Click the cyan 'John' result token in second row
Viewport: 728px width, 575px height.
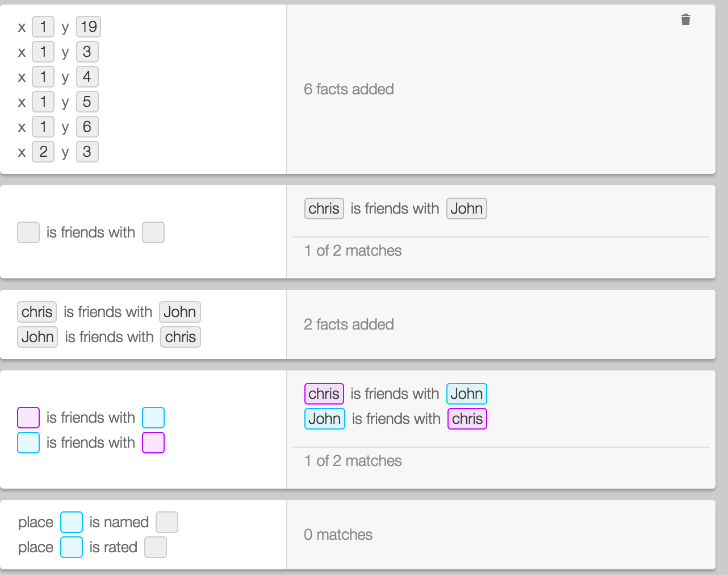(324, 419)
